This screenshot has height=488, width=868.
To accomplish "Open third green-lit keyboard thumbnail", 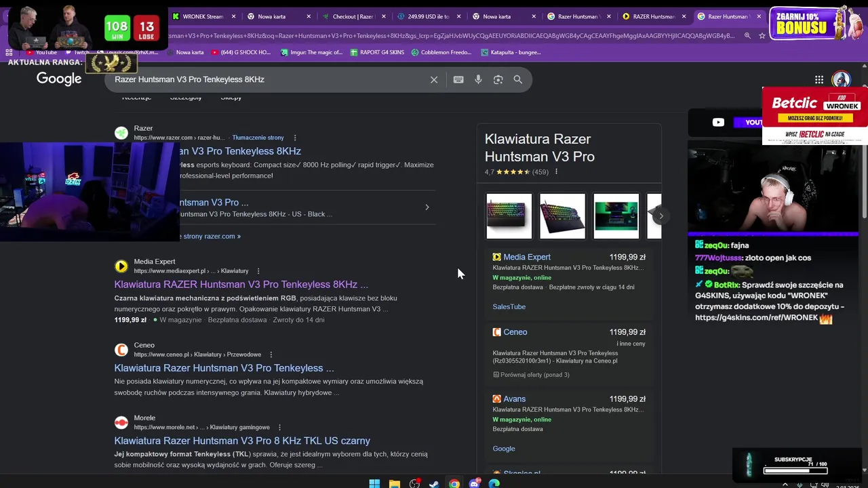I will click(616, 216).
